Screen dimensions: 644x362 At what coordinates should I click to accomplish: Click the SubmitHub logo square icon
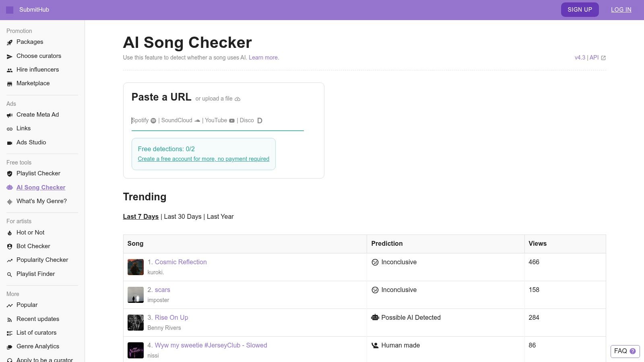click(x=10, y=10)
